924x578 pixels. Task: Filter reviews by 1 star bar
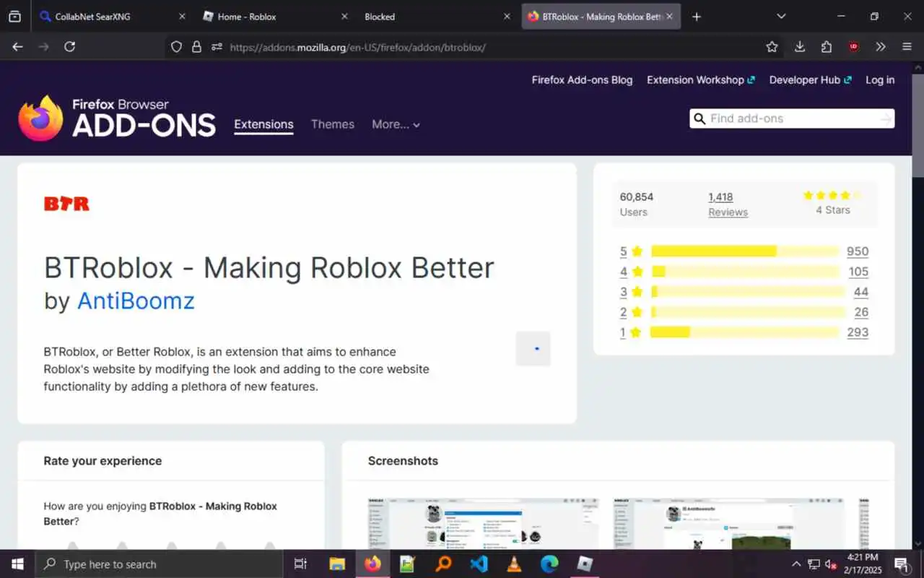[x=745, y=332]
